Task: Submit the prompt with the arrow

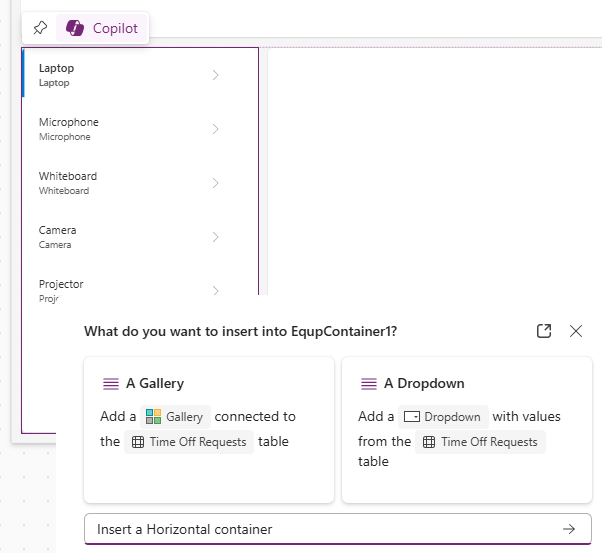Action: click(x=569, y=529)
